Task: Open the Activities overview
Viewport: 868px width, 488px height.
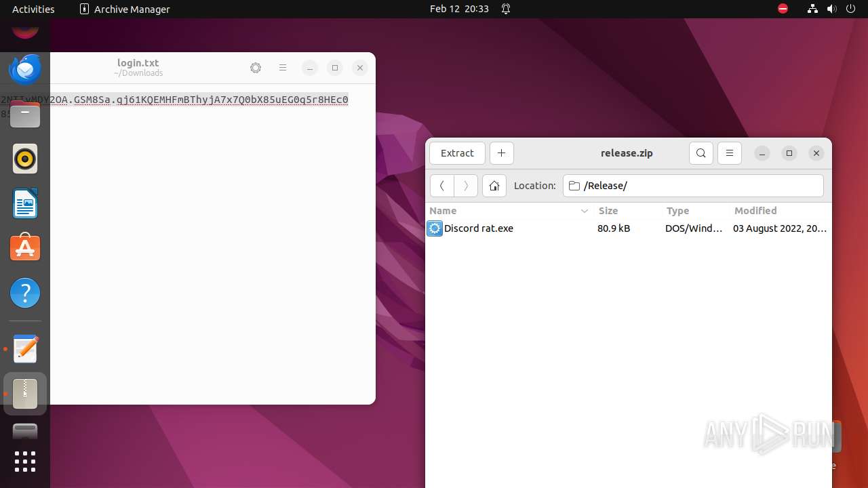Action: point(33,9)
